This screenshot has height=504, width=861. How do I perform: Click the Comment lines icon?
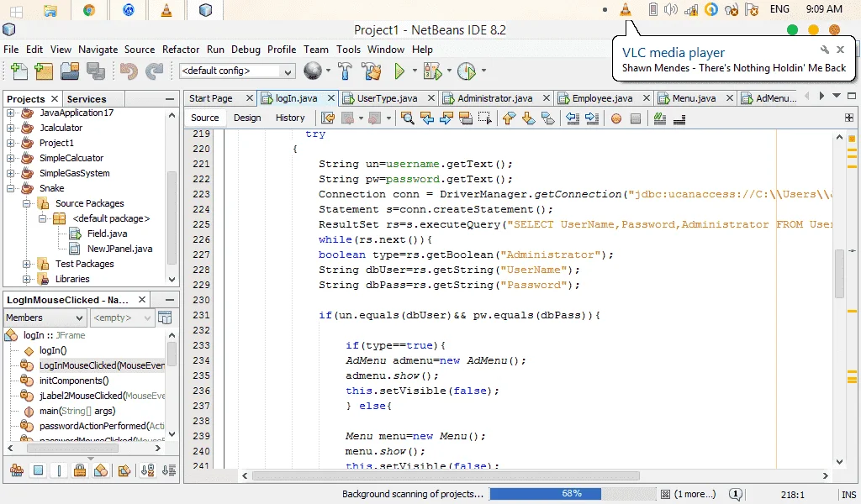point(659,118)
